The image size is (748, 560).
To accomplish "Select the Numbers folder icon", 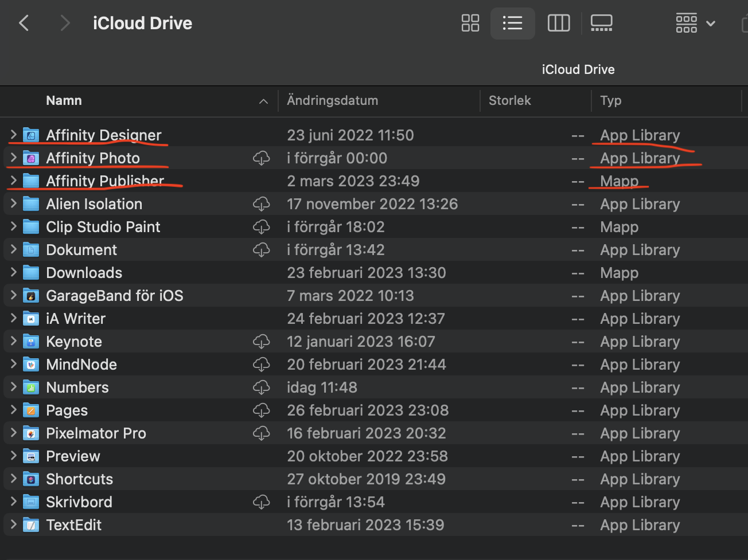I will 31,387.
